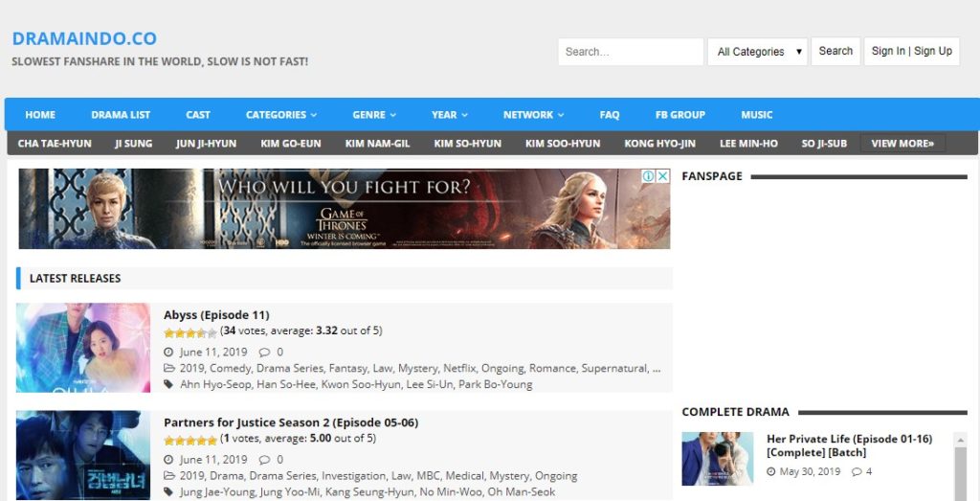Click folder icon for Partners for Justice categories
The height and width of the screenshot is (501, 980).
coord(168,476)
